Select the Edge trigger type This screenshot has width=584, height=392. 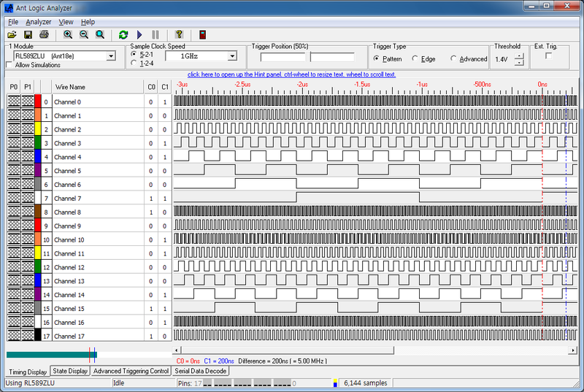[416, 58]
